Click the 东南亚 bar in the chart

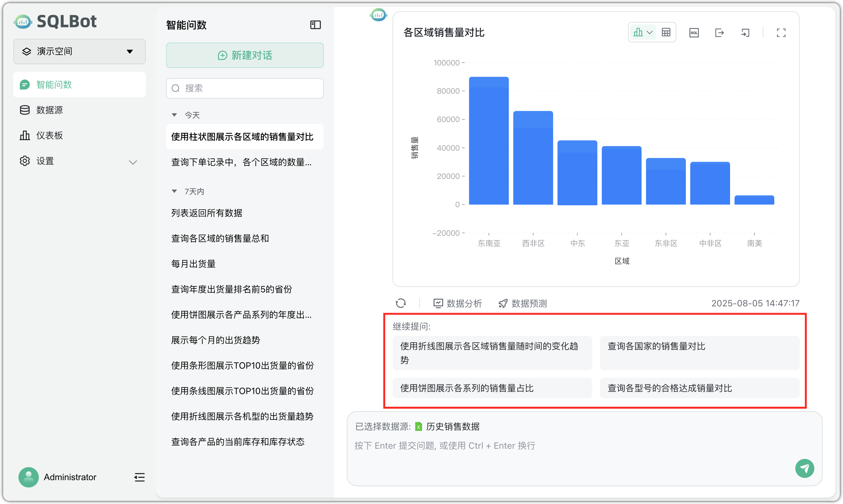pos(489,139)
